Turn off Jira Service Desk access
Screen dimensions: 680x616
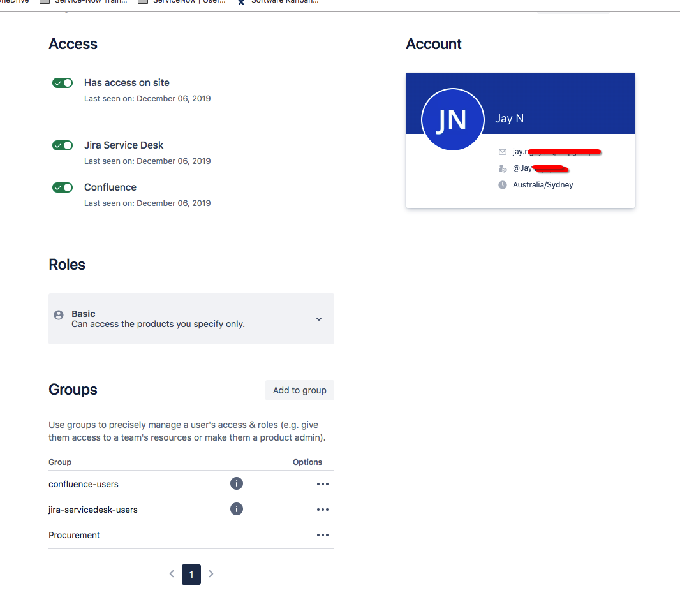pos(62,145)
